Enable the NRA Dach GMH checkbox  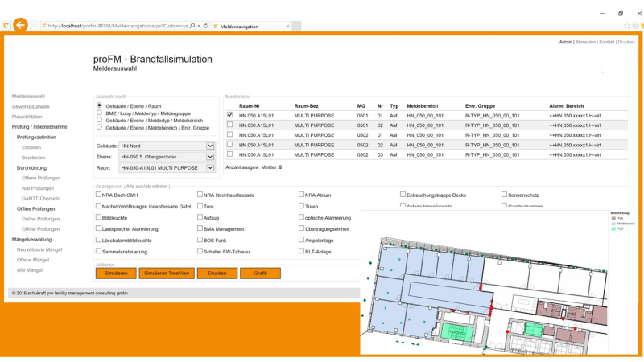pos(99,195)
